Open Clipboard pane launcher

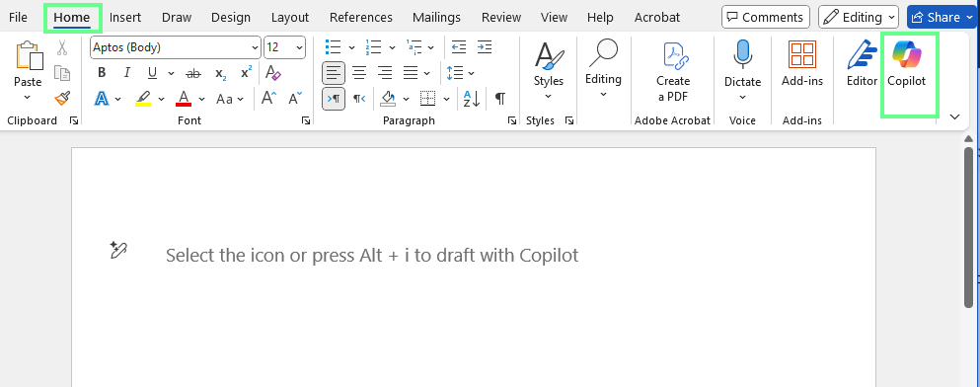pos(74,120)
